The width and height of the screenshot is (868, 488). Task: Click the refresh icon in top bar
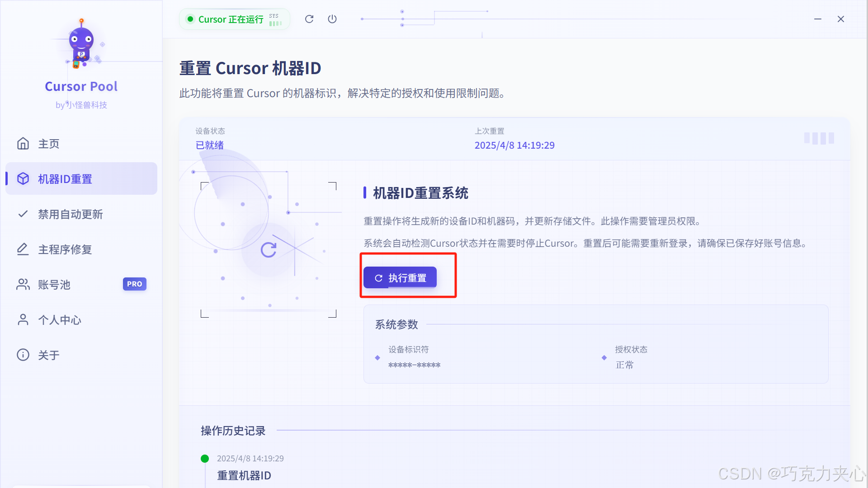tap(309, 19)
